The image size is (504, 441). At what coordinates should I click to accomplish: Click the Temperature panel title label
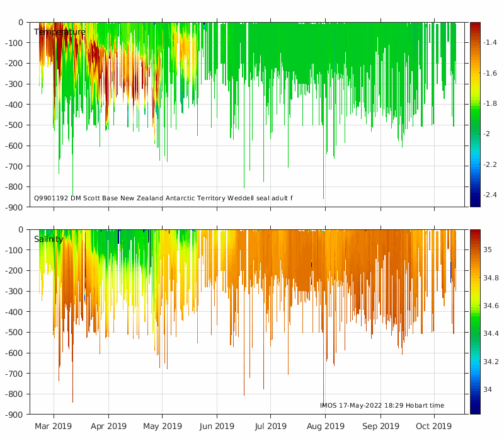tap(60, 32)
